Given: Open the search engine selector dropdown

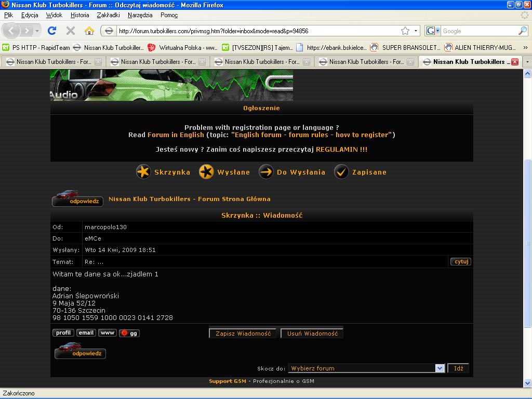Looking at the screenshot, I should (432, 31).
